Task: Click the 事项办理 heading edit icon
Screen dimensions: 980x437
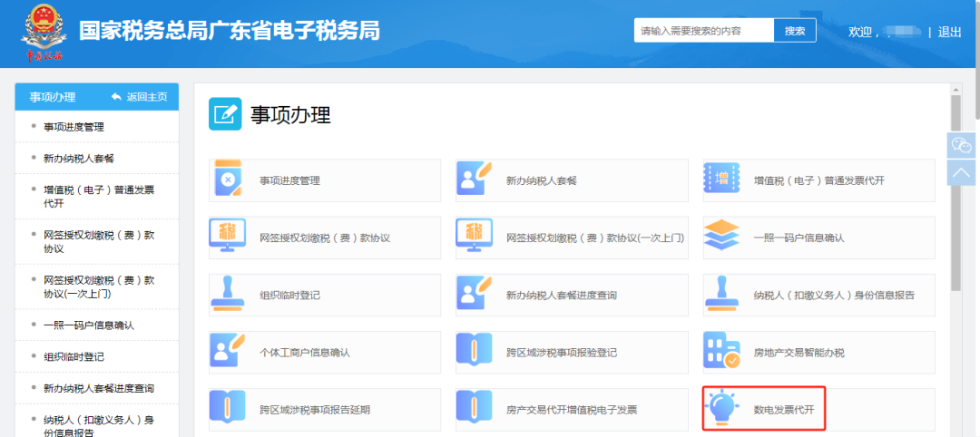Action: click(x=225, y=114)
